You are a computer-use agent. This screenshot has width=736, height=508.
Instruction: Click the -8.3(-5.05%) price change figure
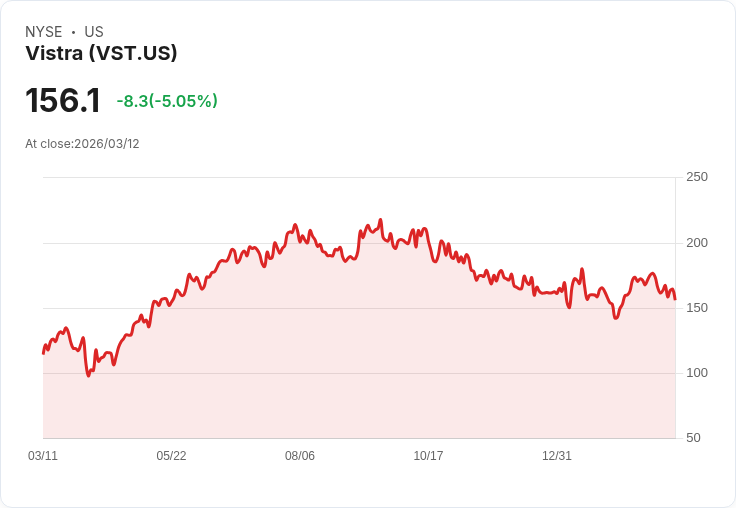[x=167, y=101]
